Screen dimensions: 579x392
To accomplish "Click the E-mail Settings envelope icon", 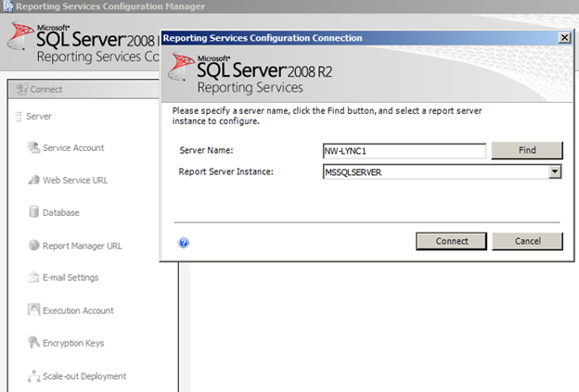I will (x=33, y=277).
